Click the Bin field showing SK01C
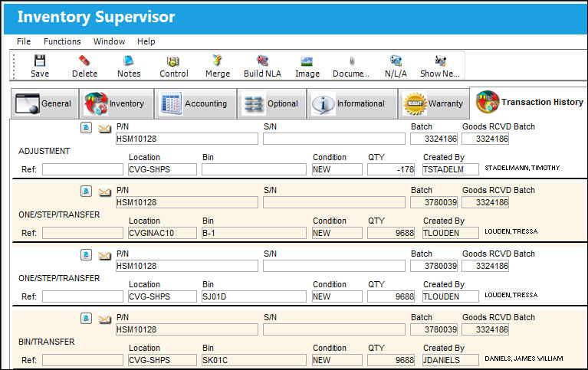Viewport: 588px width, 370px height. (254, 360)
